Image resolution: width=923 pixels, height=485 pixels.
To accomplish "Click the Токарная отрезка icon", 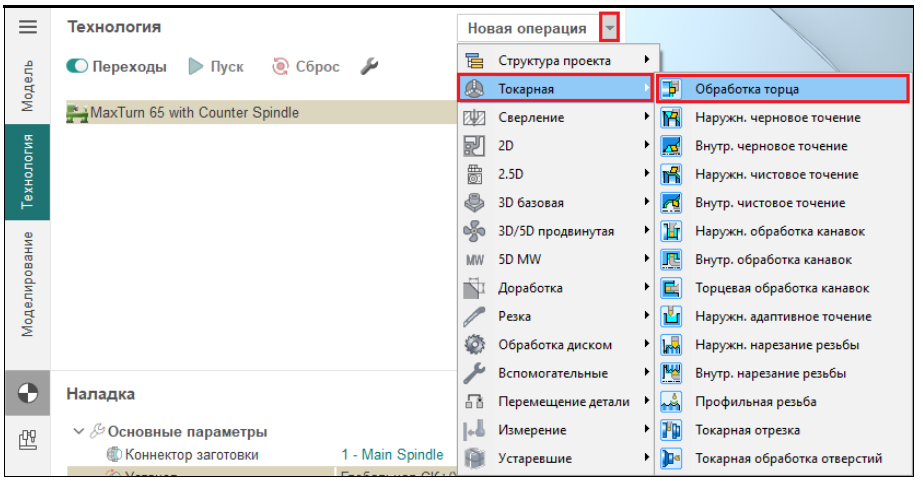I will (x=672, y=430).
